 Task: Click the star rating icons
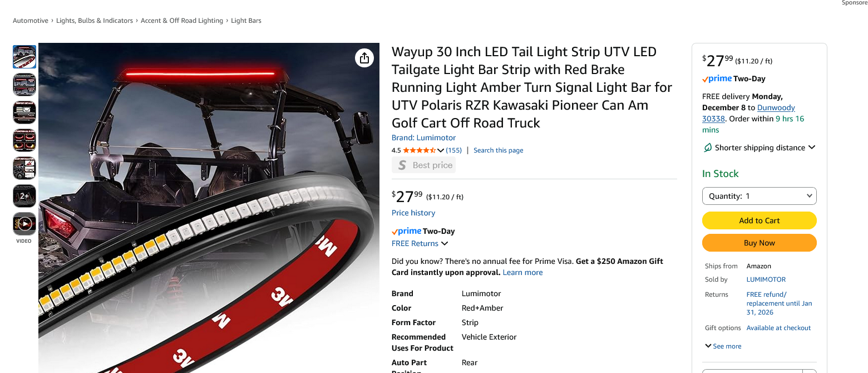click(420, 150)
